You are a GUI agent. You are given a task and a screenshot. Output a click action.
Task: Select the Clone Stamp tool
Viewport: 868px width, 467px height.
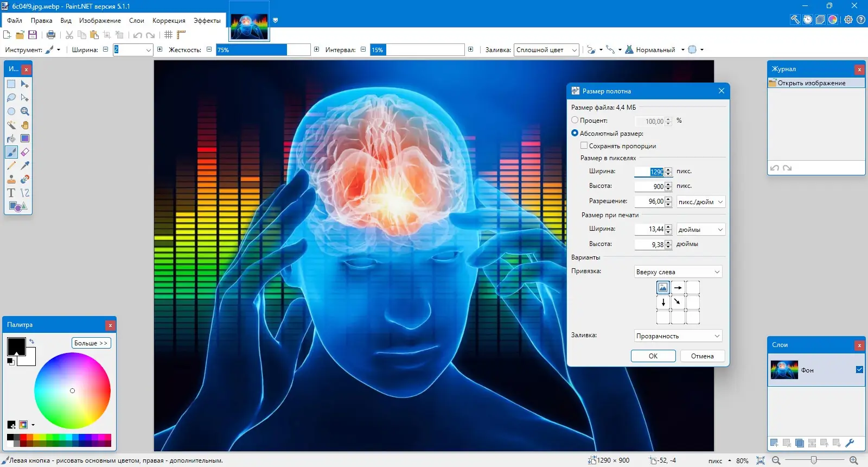pyautogui.click(x=11, y=179)
